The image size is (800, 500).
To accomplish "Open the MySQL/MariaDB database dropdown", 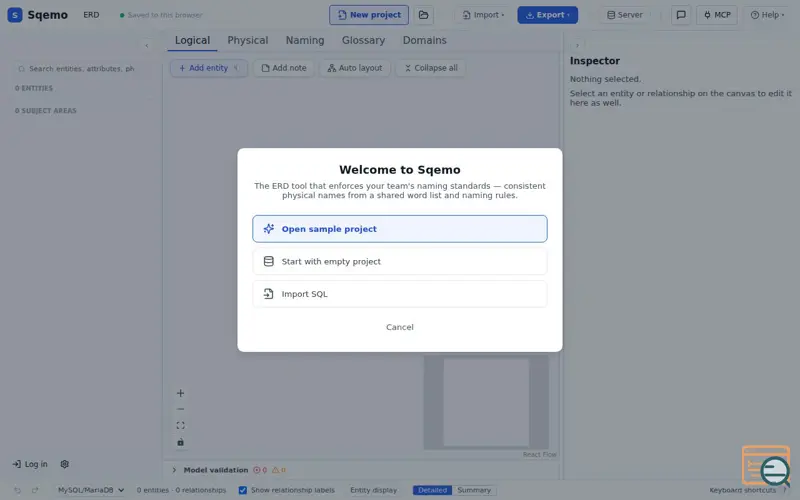I will point(91,490).
